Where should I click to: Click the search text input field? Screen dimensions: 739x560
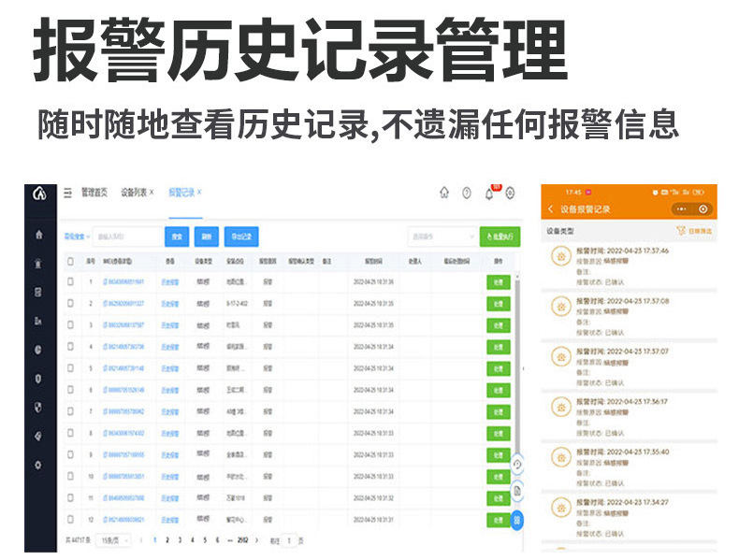[127, 237]
